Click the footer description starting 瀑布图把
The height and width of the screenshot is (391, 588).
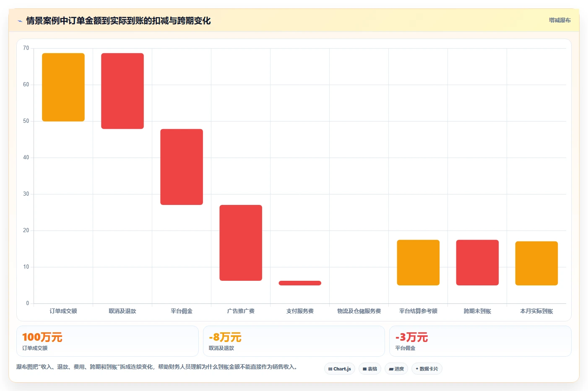157,367
